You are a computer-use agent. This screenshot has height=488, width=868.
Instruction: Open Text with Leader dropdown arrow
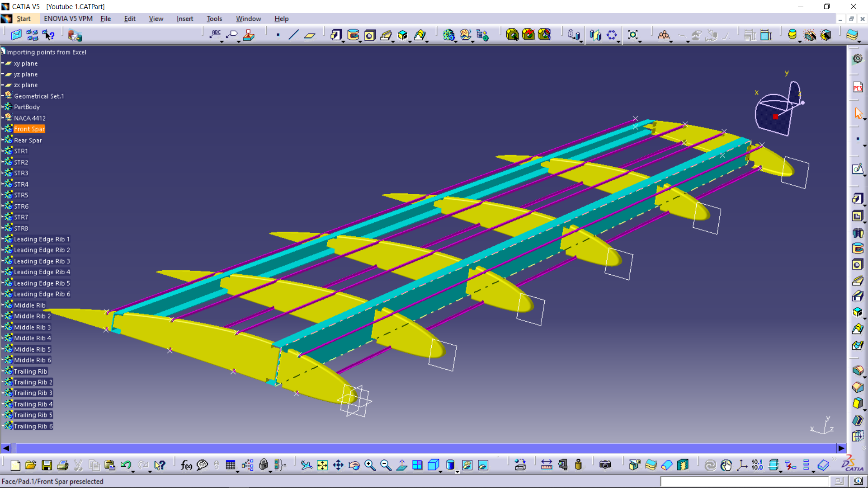click(x=222, y=42)
